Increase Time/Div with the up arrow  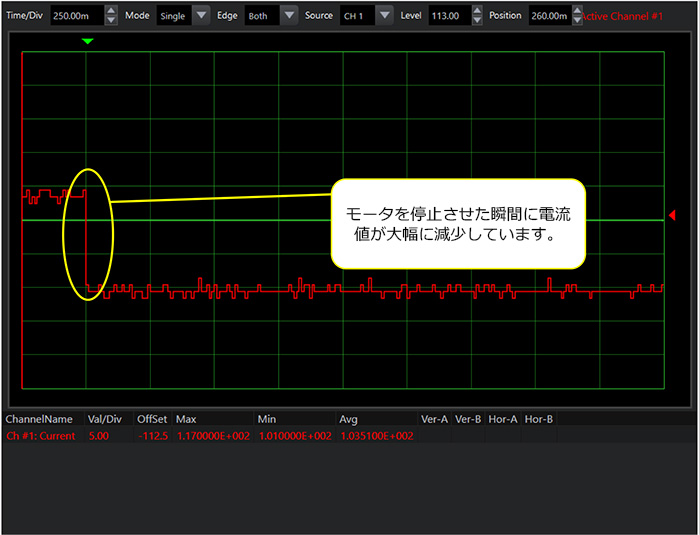(111, 10)
